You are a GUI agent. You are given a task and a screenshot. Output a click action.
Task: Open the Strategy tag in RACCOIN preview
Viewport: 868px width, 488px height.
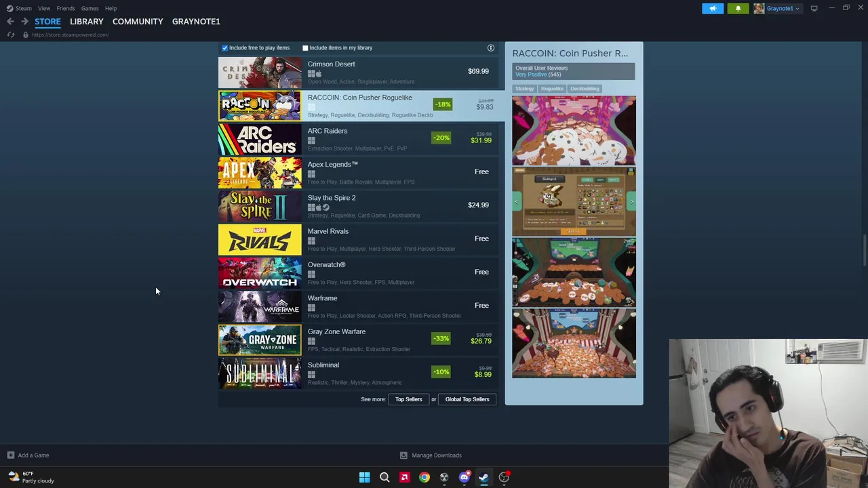pos(524,89)
